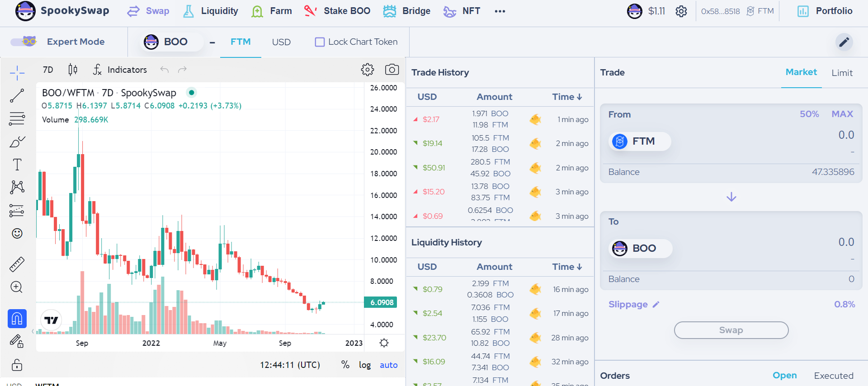The height and width of the screenshot is (386, 868).
Task: Click the swap direction down arrow
Action: (x=731, y=197)
